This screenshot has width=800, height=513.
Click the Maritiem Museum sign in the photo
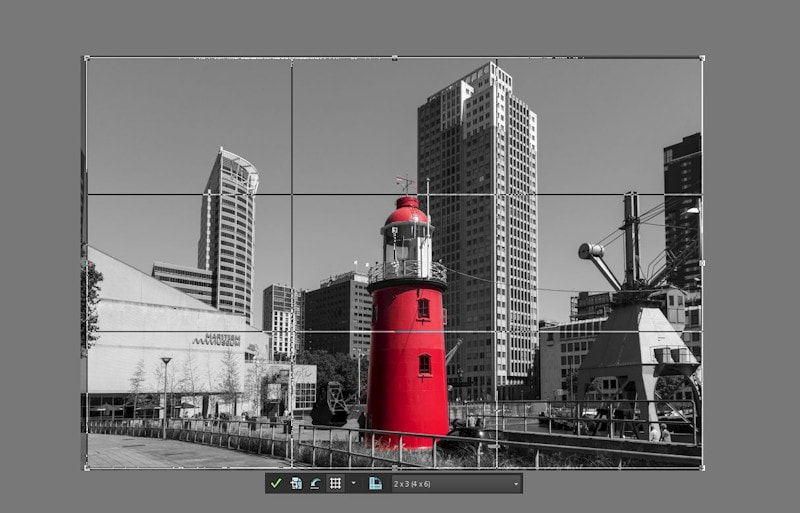tap(217, 339)
